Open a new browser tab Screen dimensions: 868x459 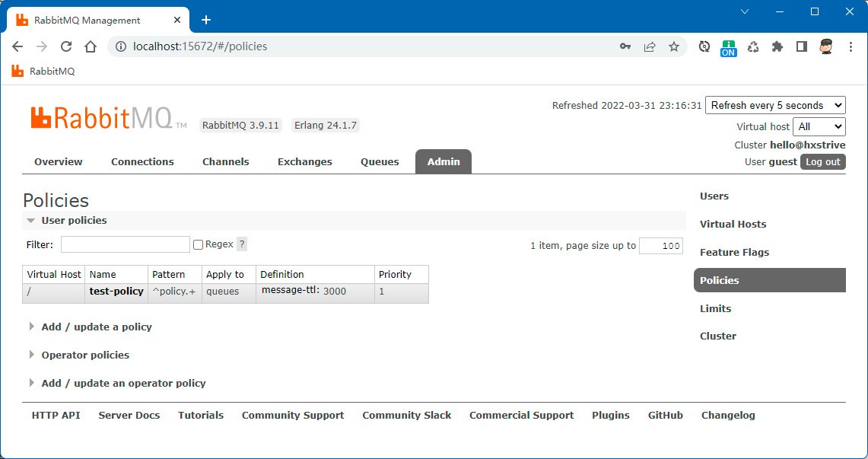tap(206, 20)
